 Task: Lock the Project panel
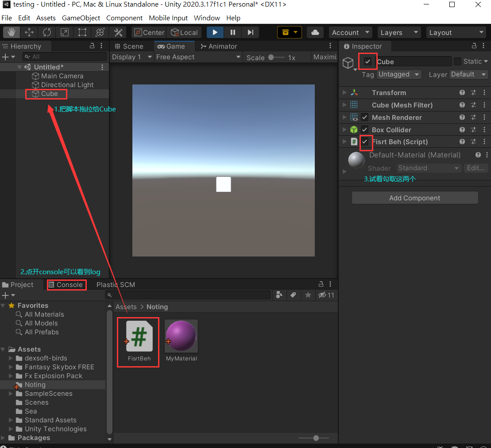321,284
